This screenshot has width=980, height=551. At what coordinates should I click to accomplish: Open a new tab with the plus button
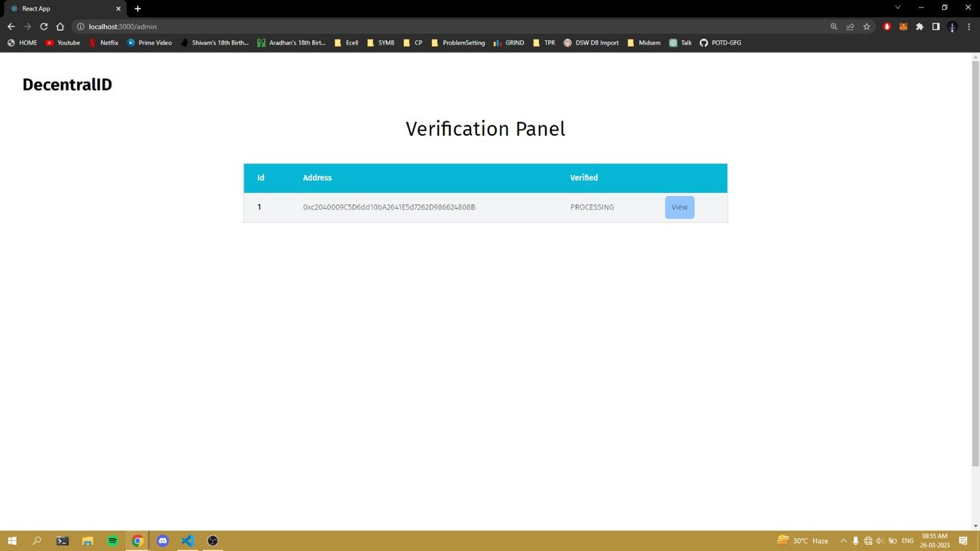click(x=137, y=9)
